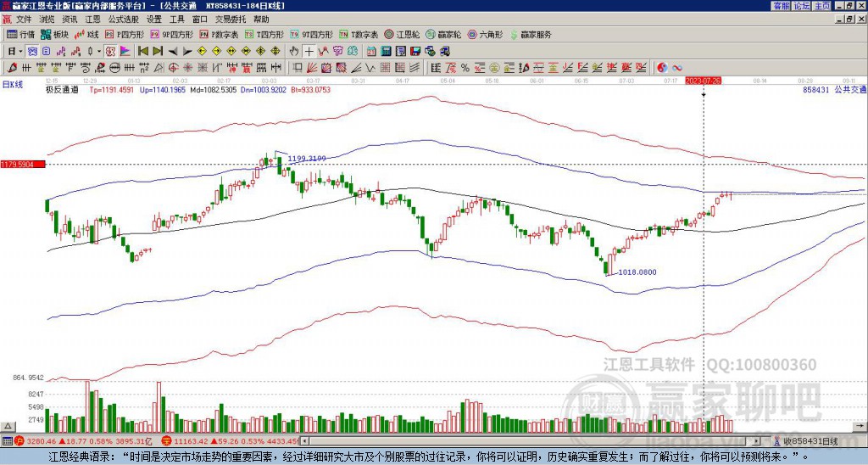
Task: Open the 江恩轮 tool
Action: point(402,34)
